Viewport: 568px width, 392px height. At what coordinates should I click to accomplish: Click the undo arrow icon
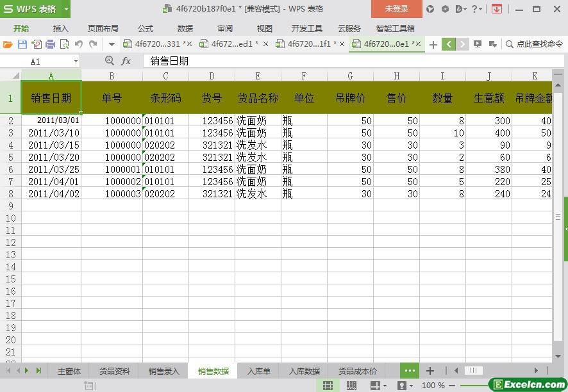coord(78,44)
